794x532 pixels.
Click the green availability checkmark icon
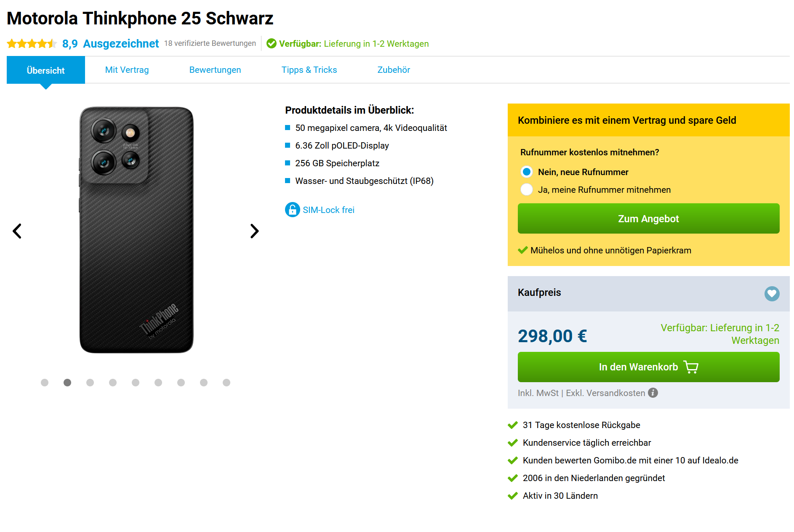[272, 44]
